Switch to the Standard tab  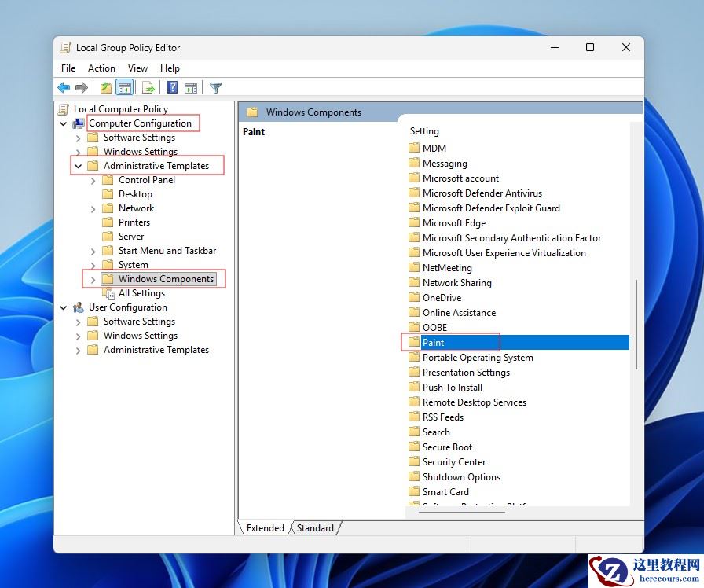pos(314,528)
